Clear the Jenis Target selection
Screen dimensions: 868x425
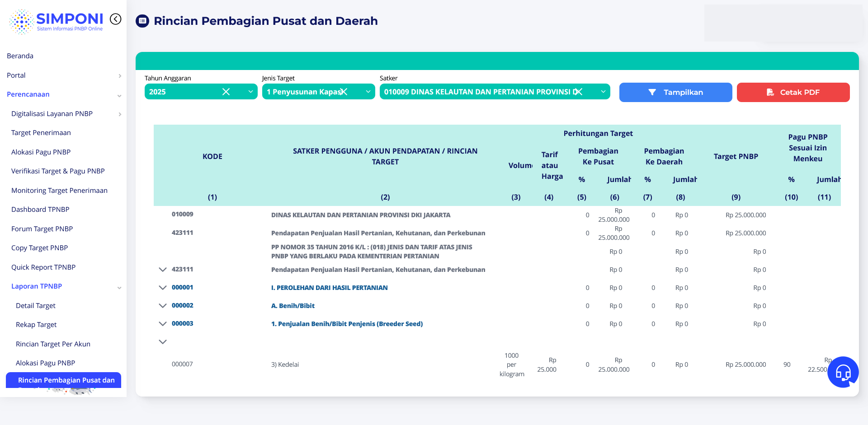344,92
